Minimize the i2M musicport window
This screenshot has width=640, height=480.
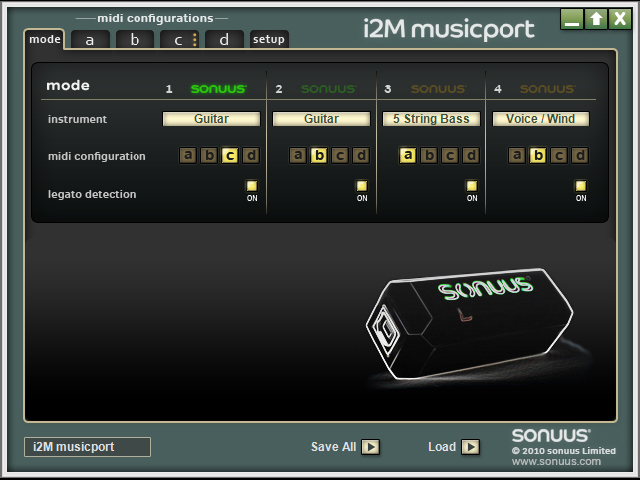(x=571, y=19)
